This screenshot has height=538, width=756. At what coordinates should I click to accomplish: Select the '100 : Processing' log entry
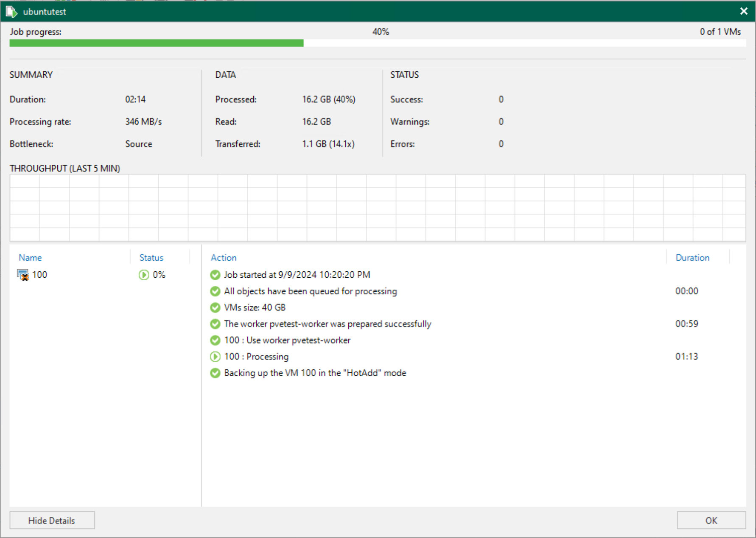point(256,356)
